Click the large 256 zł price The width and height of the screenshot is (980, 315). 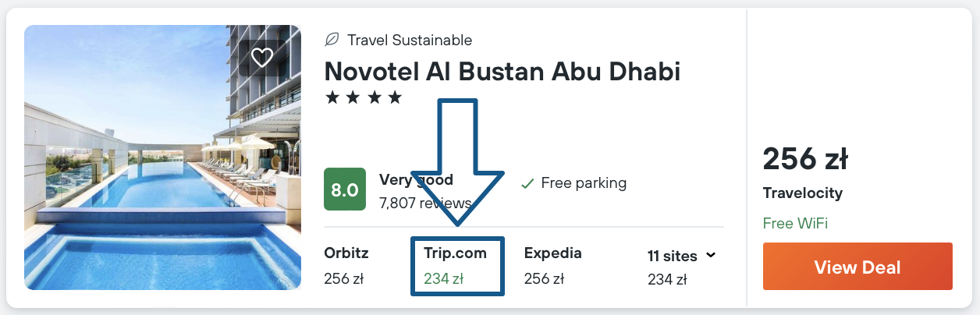coord(804,159)
